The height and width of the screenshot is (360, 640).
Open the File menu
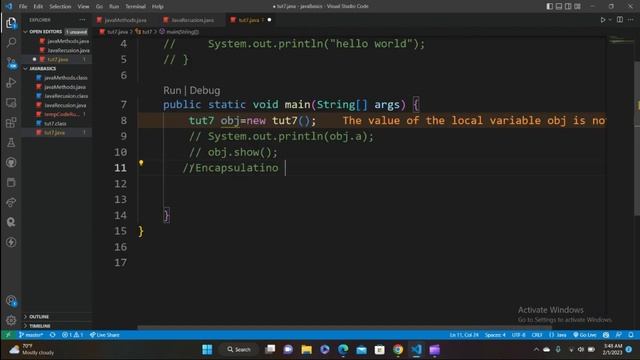pos(23,7)
